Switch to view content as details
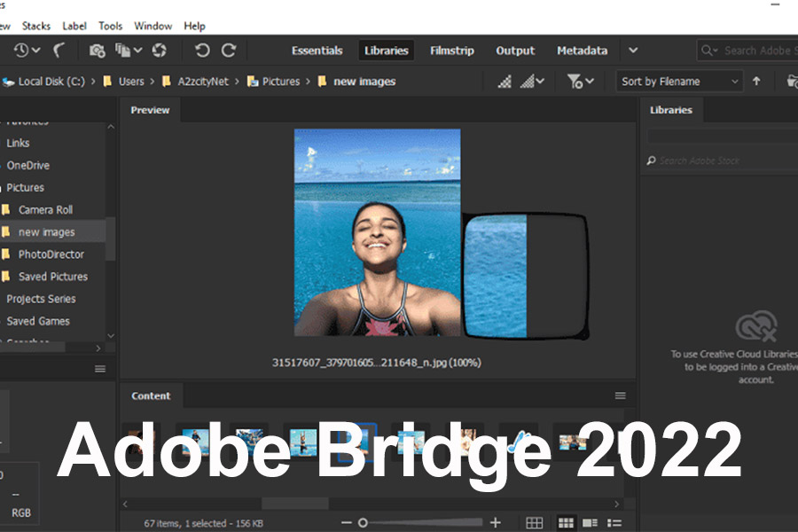The width and height of the screenshot is (798, 532). [x=590, y=523]
